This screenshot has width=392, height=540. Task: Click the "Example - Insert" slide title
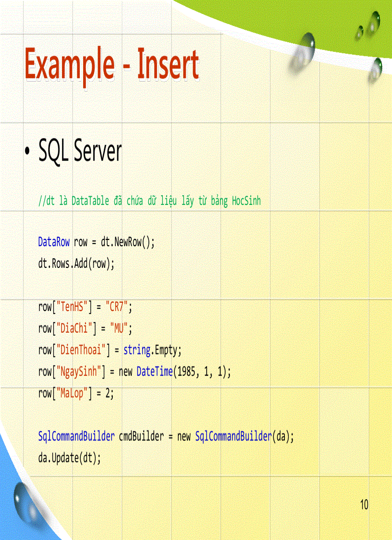coord(111,65)
